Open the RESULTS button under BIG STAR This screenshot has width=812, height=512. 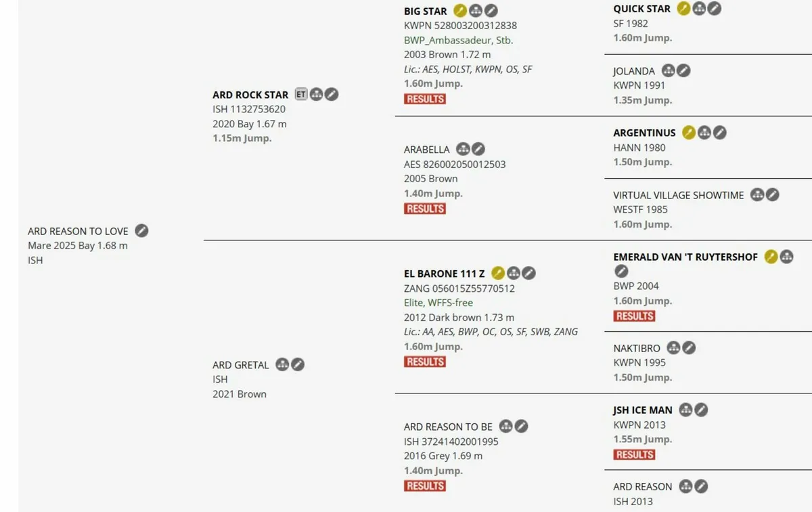click(425, 99)
